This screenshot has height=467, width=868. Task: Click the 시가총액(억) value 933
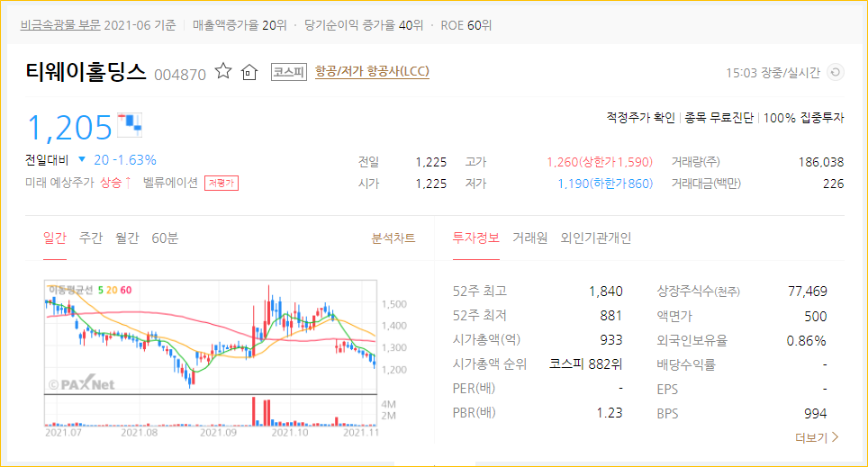(611, 340)
